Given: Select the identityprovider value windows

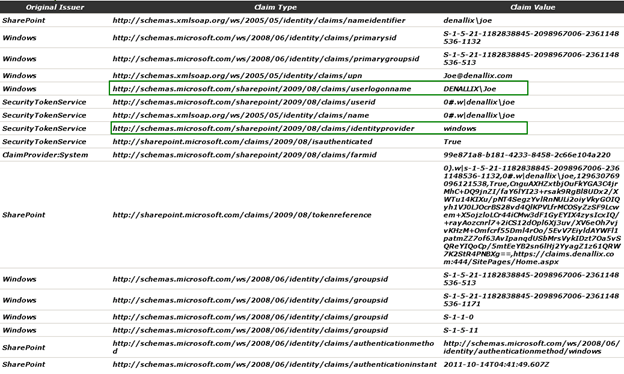Looking at the screenshot, I should (460, 129).
